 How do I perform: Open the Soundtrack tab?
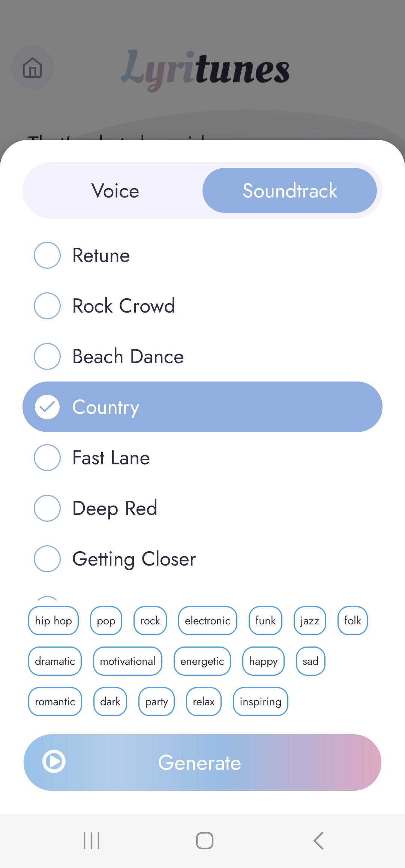click(289, 191)
